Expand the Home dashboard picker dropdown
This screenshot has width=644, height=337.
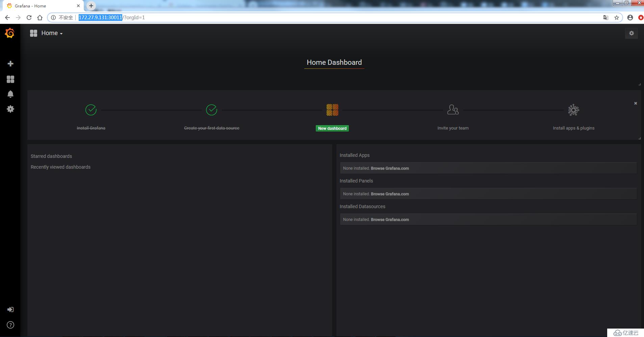click(52, 33)
